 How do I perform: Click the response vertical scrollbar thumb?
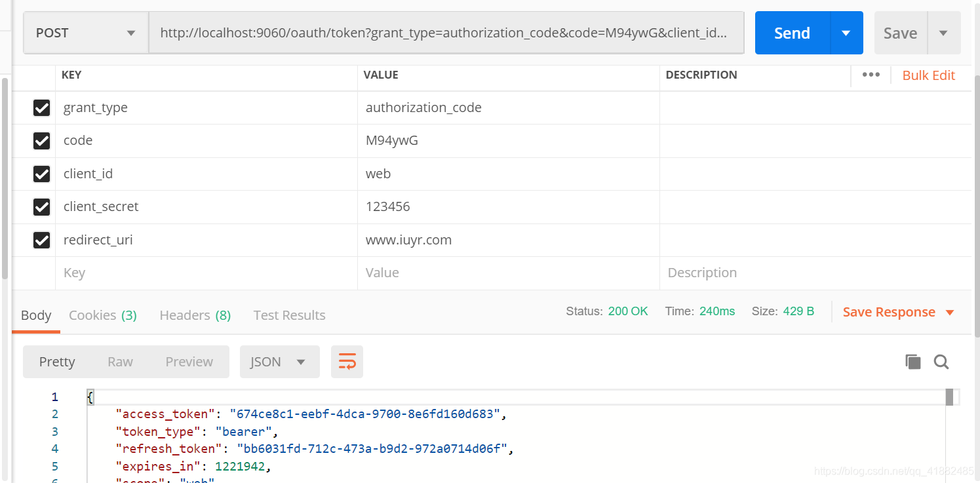point(949,397)
